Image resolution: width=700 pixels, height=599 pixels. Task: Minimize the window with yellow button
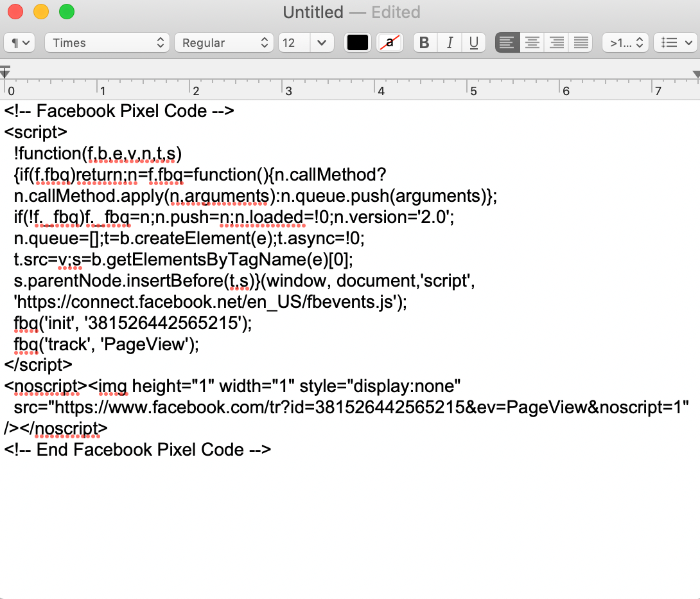pos(41,12)
